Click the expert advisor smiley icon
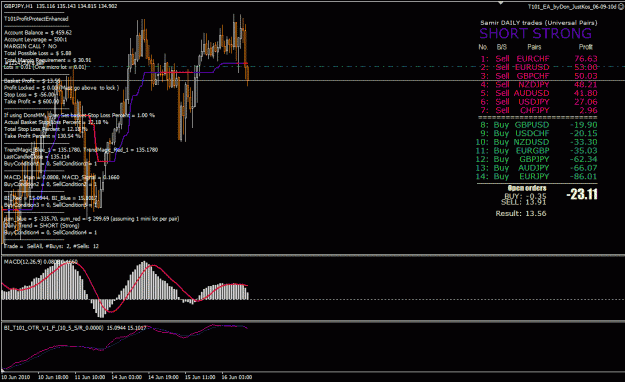Screen dimensions: 625x382 coord(620,7)
